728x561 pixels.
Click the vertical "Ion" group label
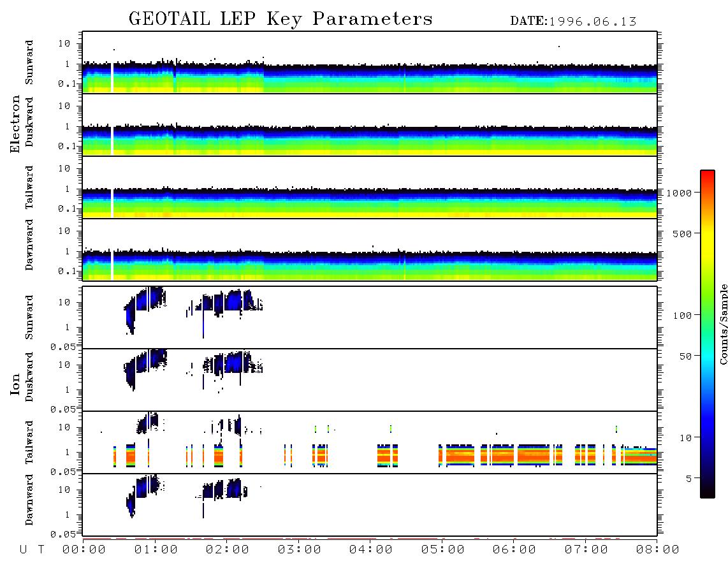click(x=15, y=384)
